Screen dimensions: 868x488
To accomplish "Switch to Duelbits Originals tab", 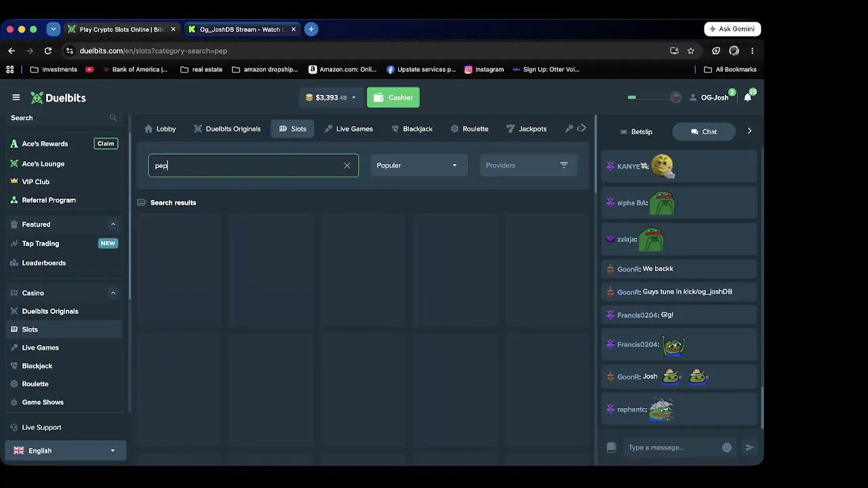I will click(227, 129).
